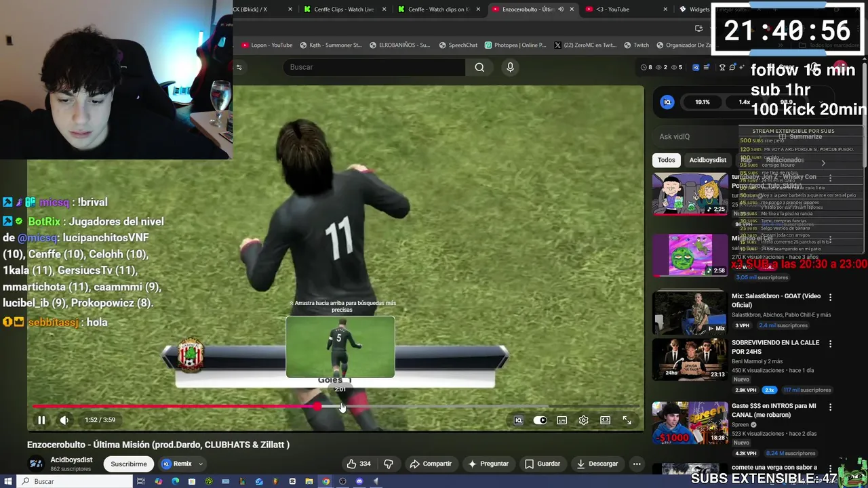This screenshot has height=488, width=868.
Task: Enter fullscreen mode in player
Action: coord(627,420)
